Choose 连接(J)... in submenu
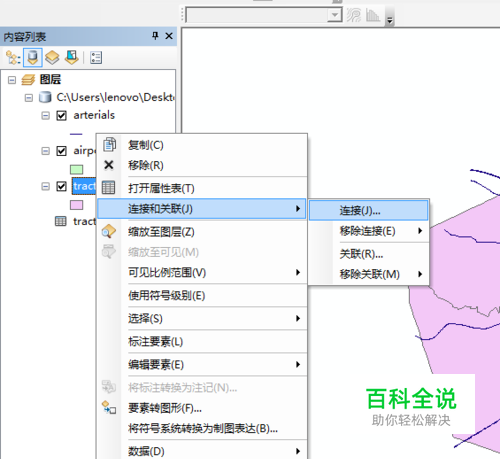Viewport: 500px width, 459px height. pos(368,210)
